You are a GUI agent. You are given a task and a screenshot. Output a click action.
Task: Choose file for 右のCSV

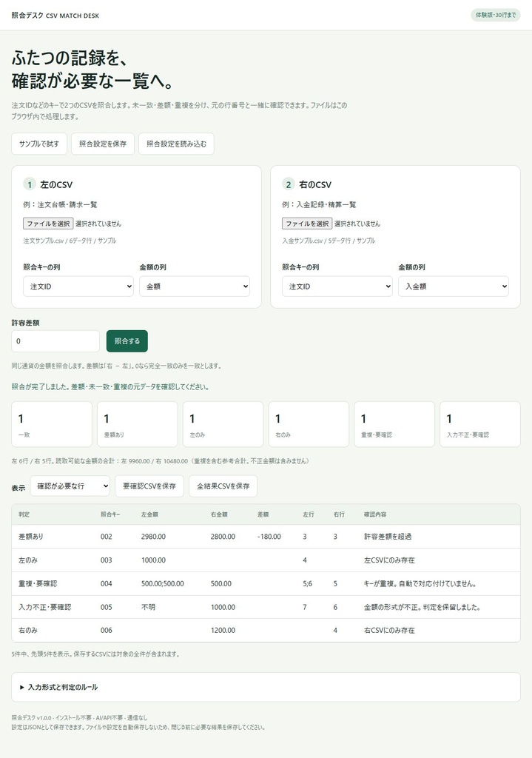coord(307,224)
